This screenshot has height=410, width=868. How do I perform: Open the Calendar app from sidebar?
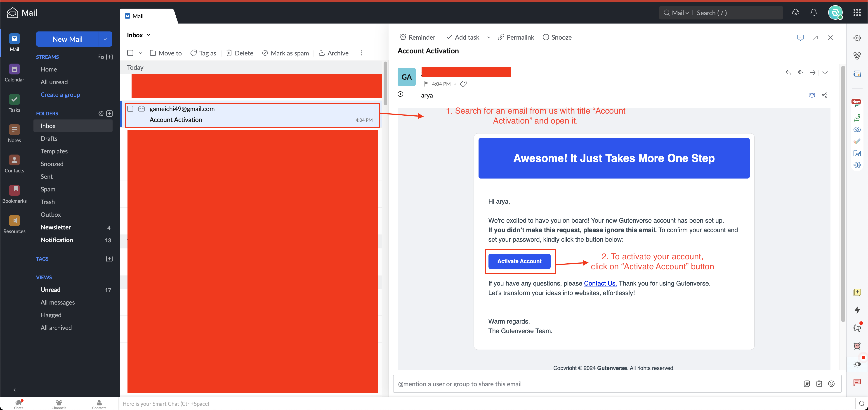pyautogui.click(x=14, y=72)
